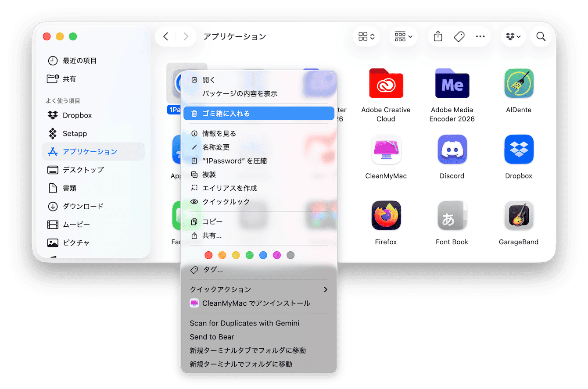The height and width of the screenshot is (389, 588).
Task: Choose コピー from the context menu
Action: pyautogui.click(x=259, y=222)
